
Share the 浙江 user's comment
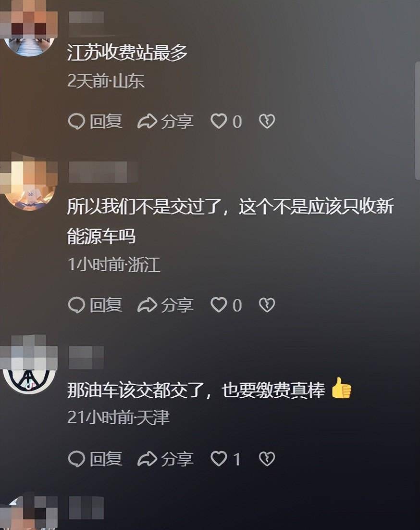(x=165, y=305)
